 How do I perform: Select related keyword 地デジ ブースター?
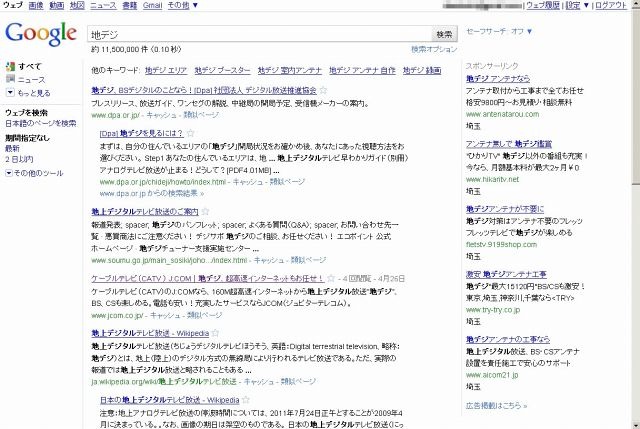click(x=222, y=70)
